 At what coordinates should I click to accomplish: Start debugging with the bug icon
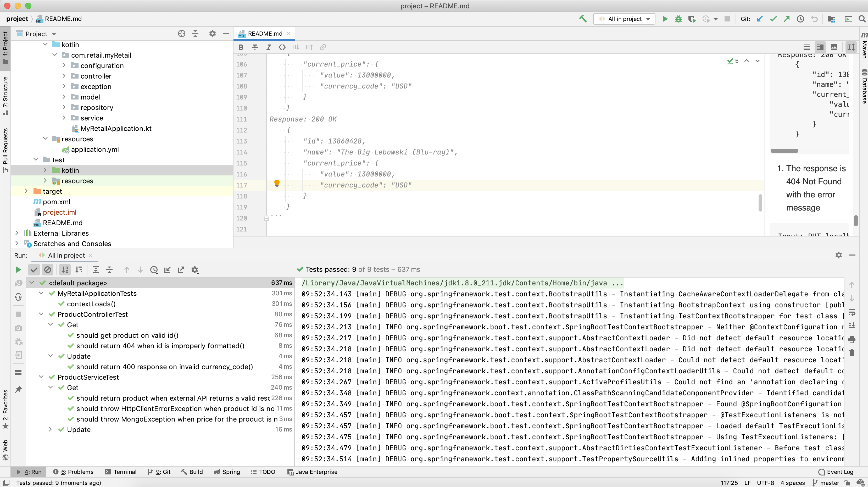678,19
